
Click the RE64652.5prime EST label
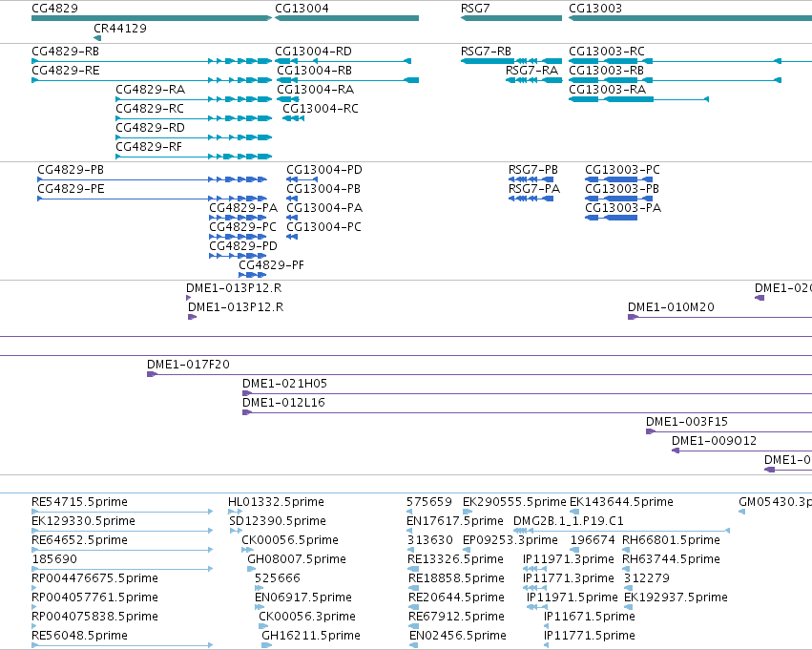tap(80, 541)
